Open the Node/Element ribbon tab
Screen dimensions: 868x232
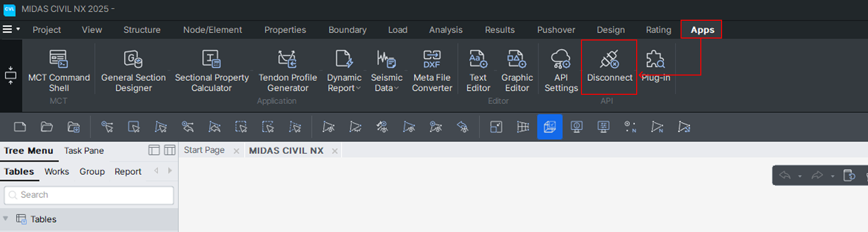[x=213, y=30]
